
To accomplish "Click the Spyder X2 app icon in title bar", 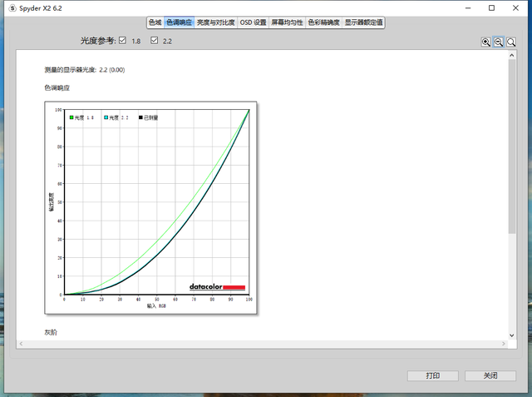I will (12, 8).
